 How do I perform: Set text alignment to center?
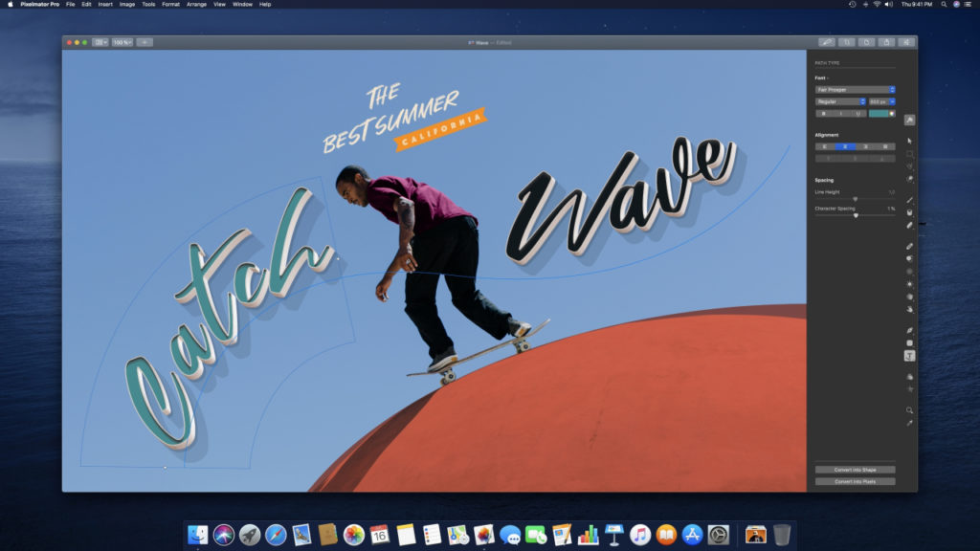click(x=845, y=146)
